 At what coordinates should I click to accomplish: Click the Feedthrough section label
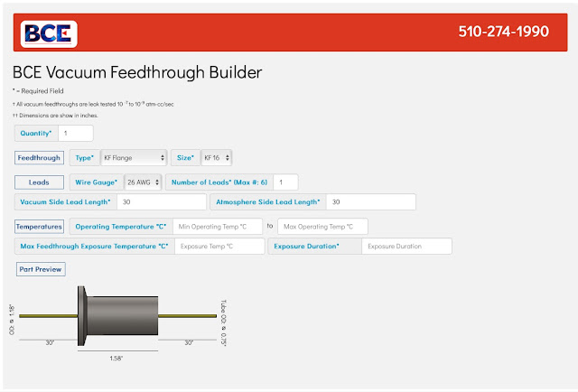click(x=39, y=158)
